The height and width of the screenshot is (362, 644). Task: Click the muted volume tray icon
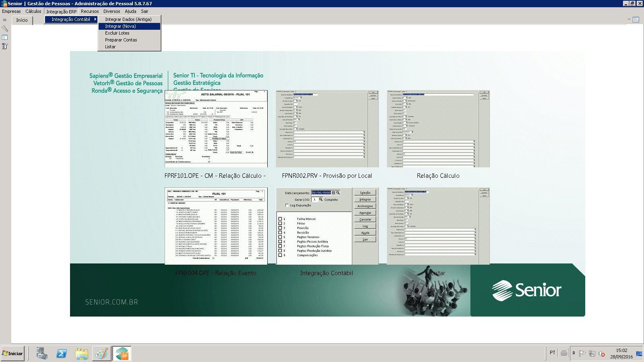pyautogui.click(x=602, y=354)
